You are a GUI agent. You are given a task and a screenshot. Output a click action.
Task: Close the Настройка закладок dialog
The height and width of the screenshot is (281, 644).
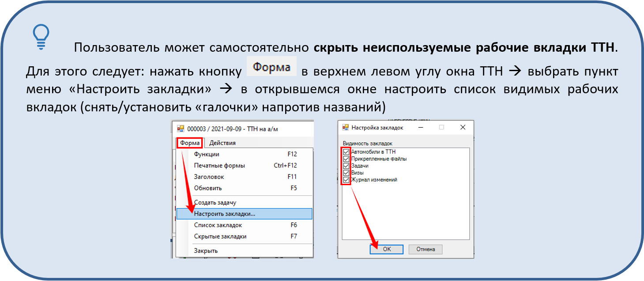[x=463, y=127]
